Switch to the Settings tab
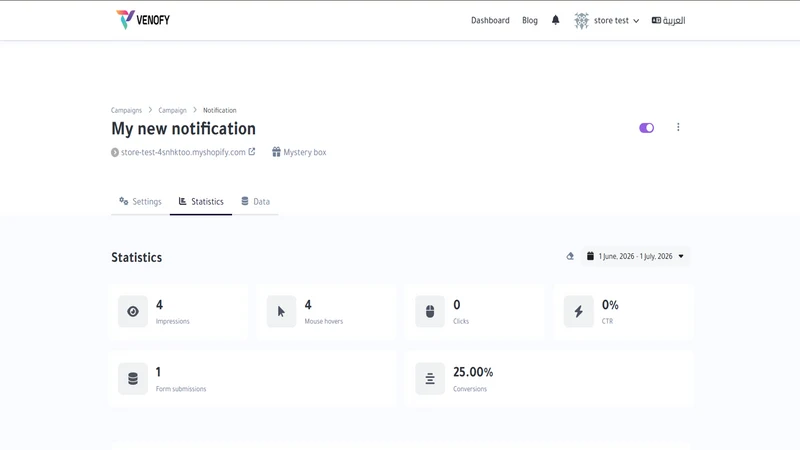 click(140, 202)
